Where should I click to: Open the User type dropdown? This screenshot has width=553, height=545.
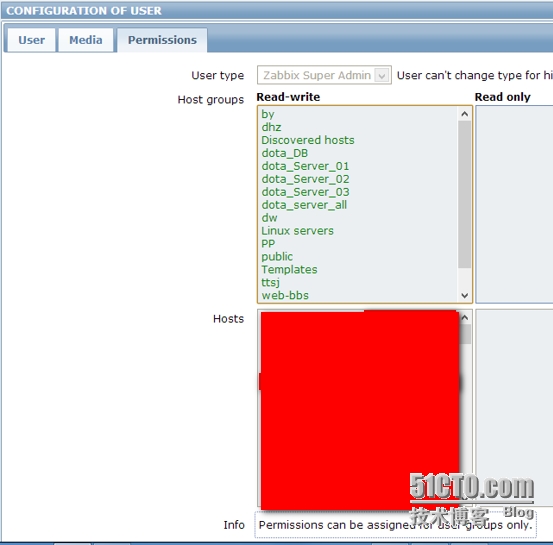point(324,75)
